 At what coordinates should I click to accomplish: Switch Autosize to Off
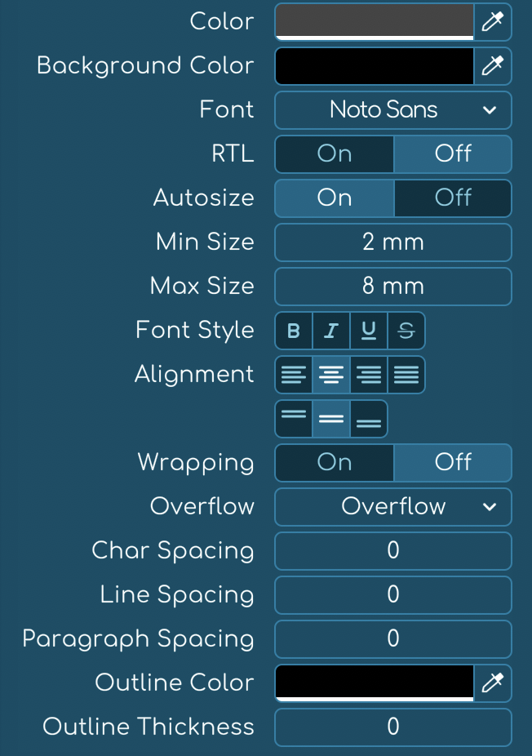pyautogui.click(x=453, y=198)
